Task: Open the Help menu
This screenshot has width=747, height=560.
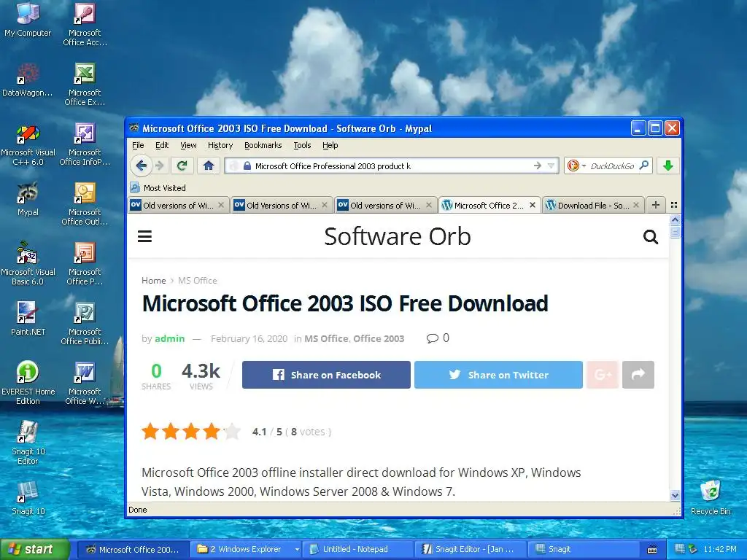Action: [330, 145]
